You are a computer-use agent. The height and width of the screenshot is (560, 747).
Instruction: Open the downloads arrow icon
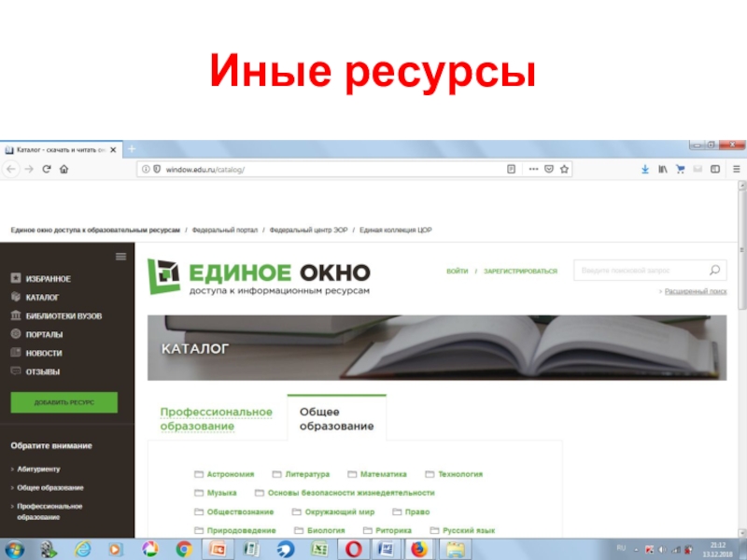(645, 169)
